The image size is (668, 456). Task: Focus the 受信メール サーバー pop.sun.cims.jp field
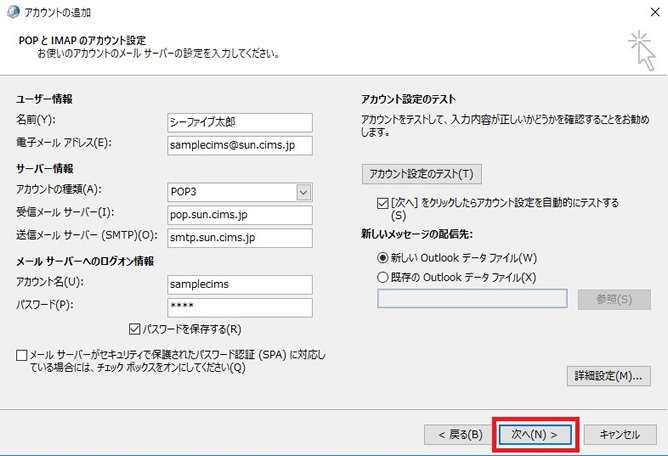pyautogui.click(x=240, y=215)
